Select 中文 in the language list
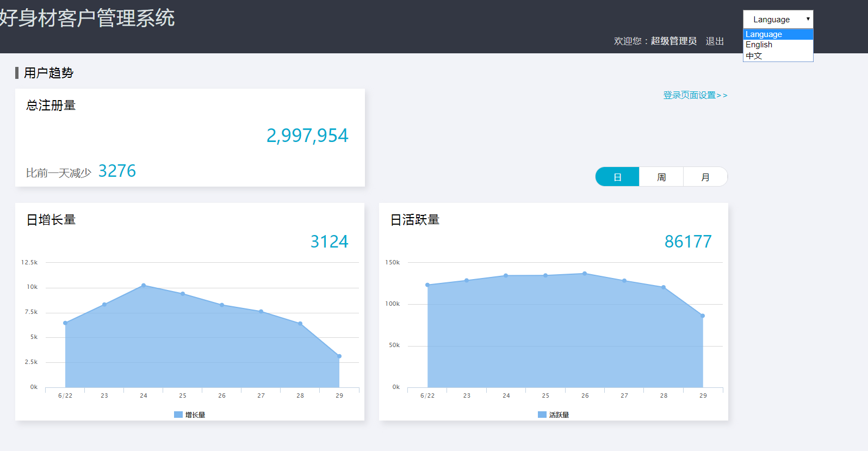Image resolution: width=868 pixels, height=451 pixels. 754,55
